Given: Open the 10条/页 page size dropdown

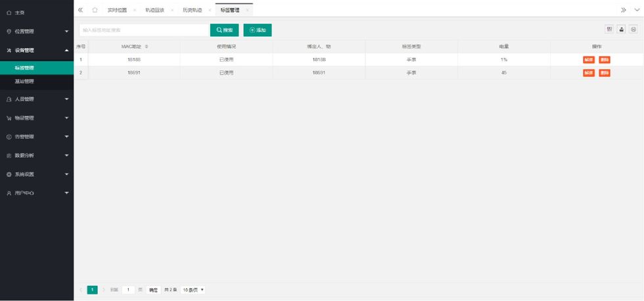Looking at the screenshot, I should click(x=193, y=290).
